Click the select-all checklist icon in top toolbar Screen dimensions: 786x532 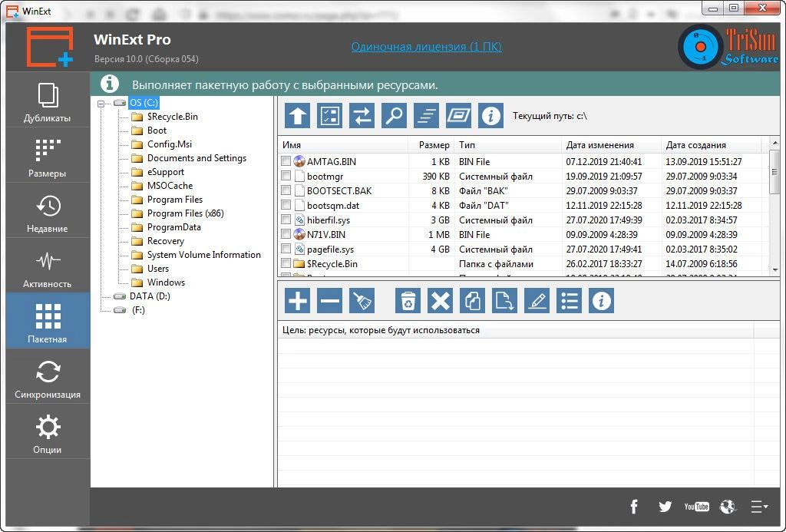point(330,116)
